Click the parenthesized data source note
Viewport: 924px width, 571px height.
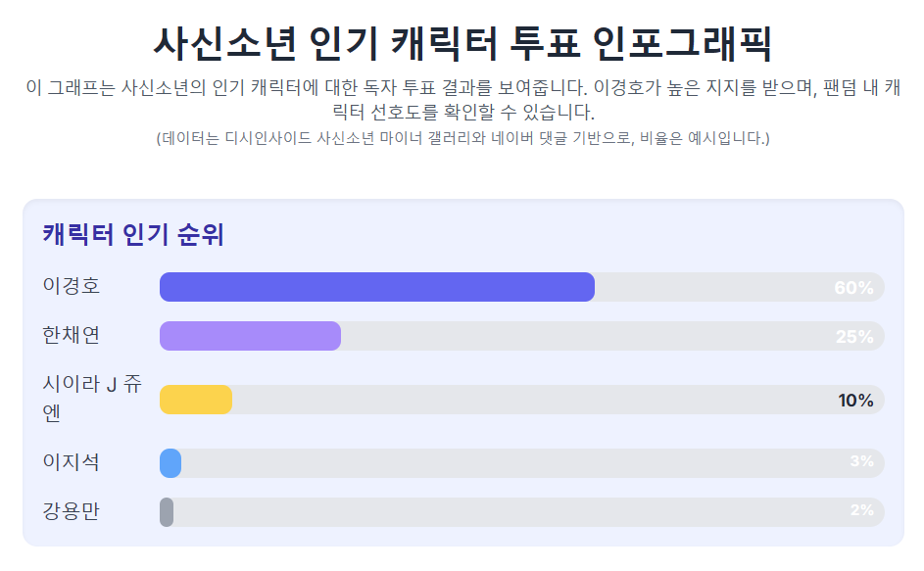462,138
